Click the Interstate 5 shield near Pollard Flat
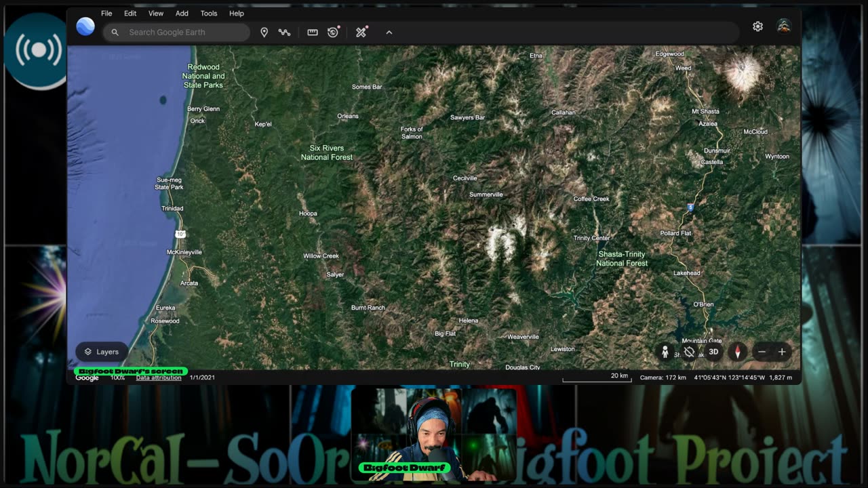Image resolution: width=868 pixels, height=488 pixels. (690, 208)
